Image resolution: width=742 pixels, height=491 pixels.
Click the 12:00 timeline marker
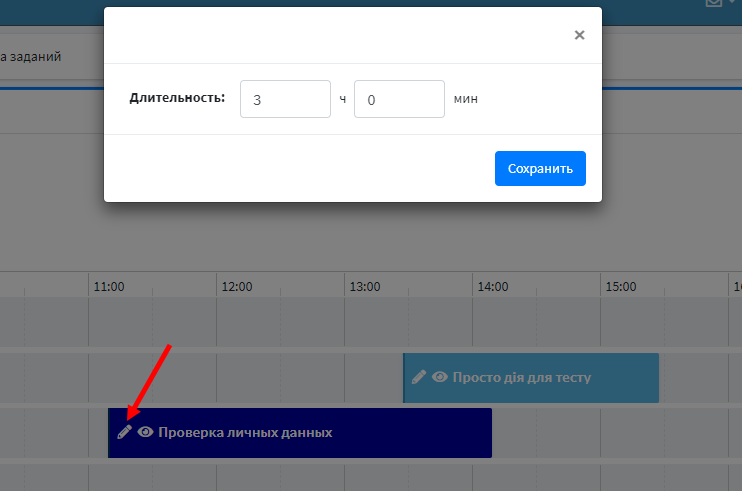pos(236,286)
